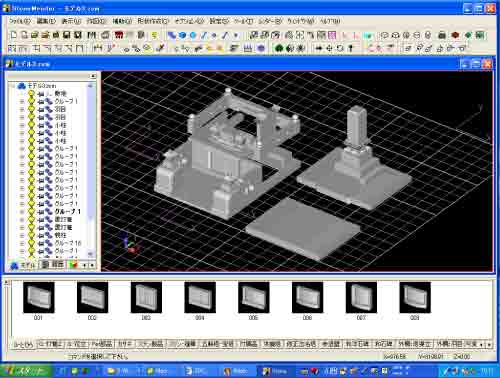Expand the グループ16 tree node
The height and width of the screenshot is (378, 500).
[22, 243]
